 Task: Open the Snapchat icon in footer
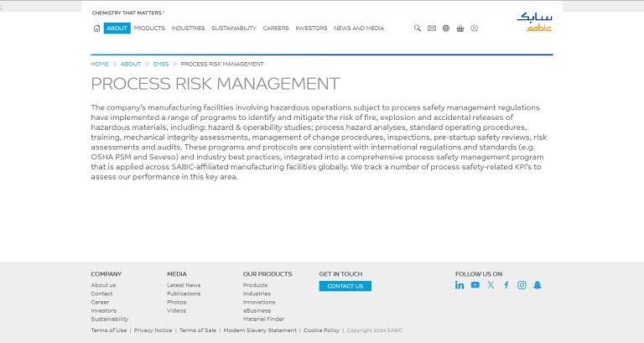click(538, 285)
